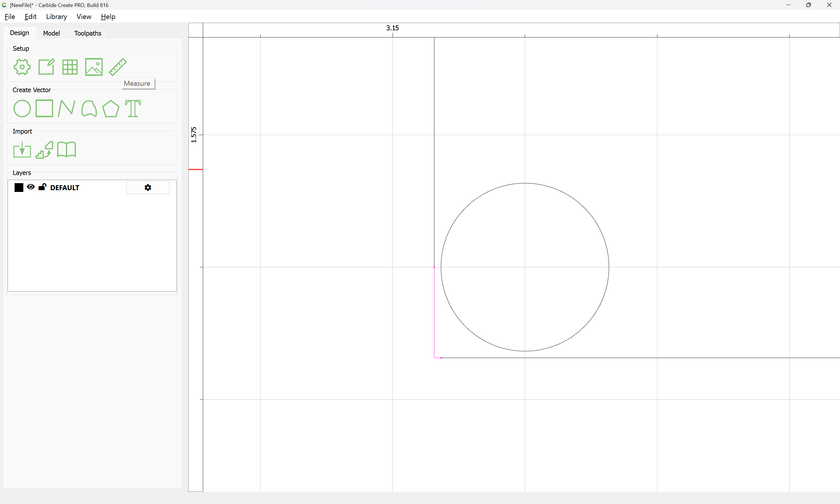The width and height of the screenshot is (840, 504).
Task: Click the 1.575 label on vertical ruler
Action: click(x=194, y=135)
